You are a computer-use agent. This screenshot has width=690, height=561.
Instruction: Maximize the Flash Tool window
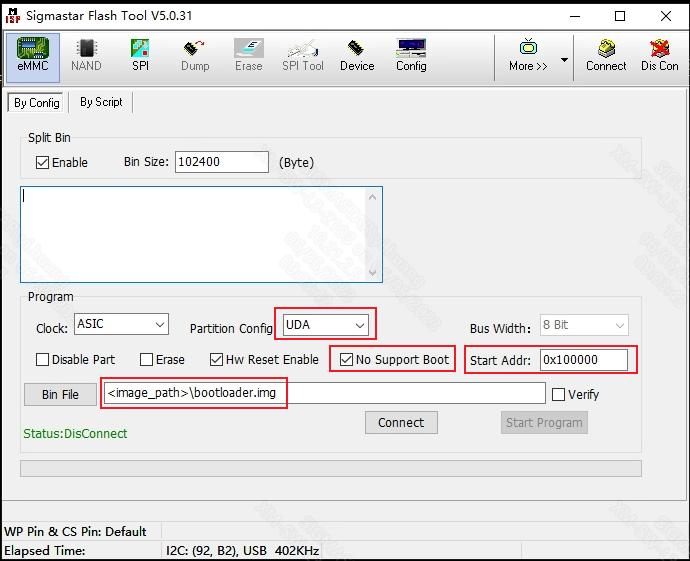[620, 16]
